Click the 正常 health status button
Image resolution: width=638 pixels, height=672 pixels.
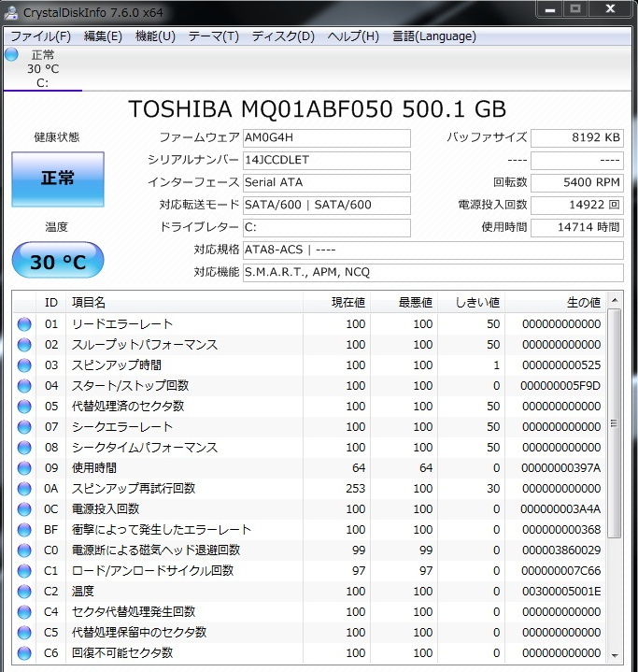[x=58, y=179]
